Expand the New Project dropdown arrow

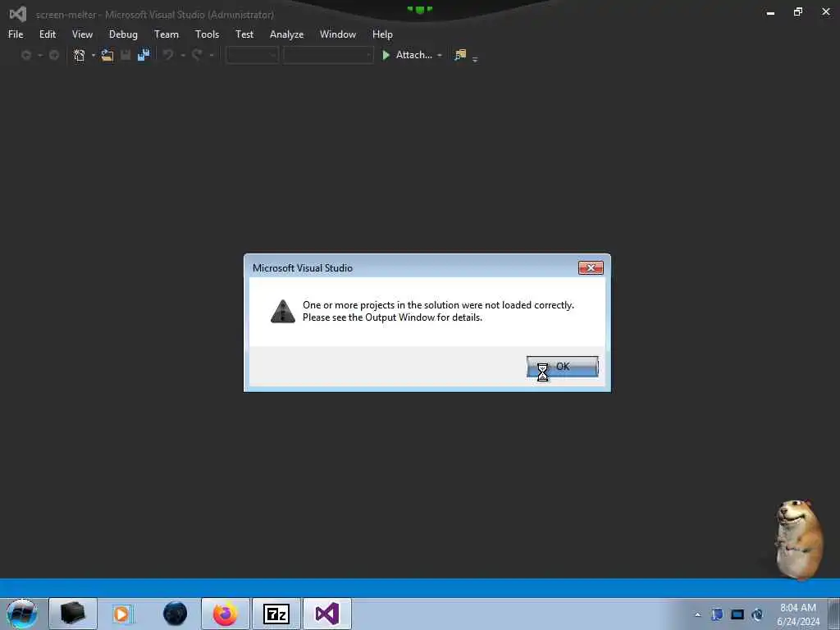click(x=94, y=55)
